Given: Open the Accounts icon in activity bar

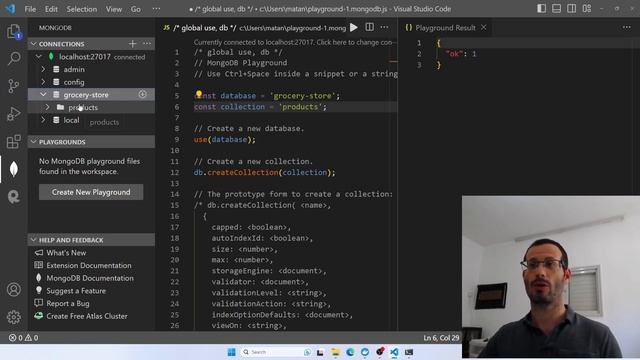Looking at the screenshot, I should click(x=14, y=289).
